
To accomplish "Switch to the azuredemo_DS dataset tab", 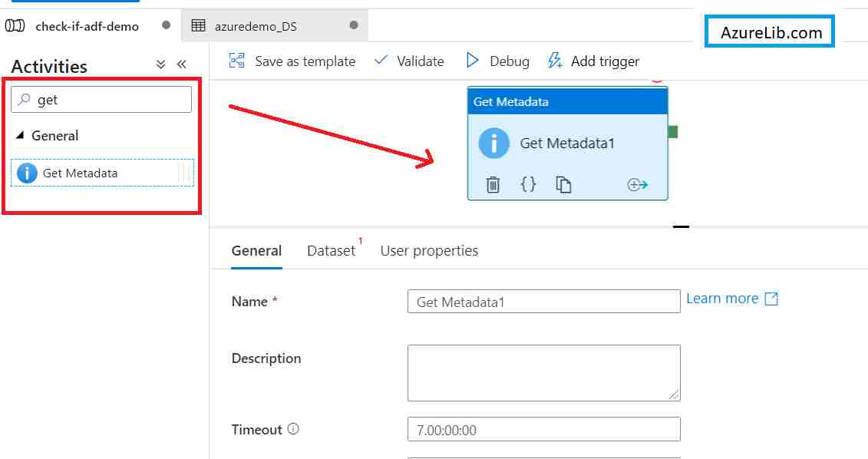I will [x=256, y=26].
